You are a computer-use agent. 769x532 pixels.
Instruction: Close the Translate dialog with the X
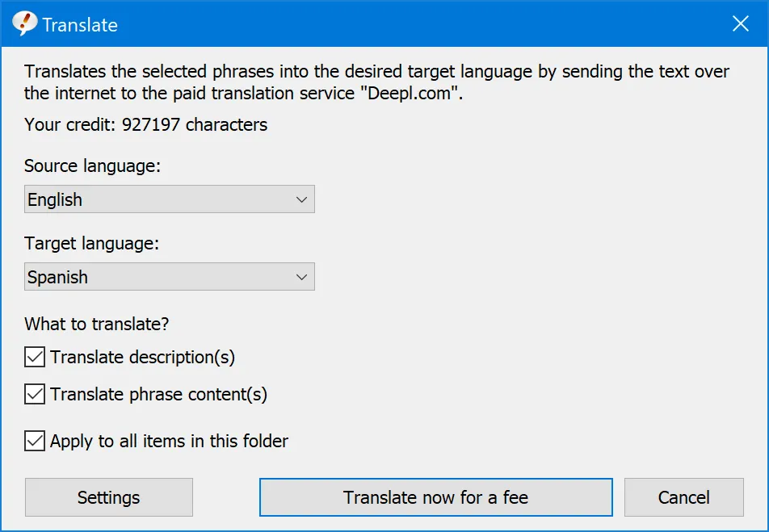click(x=740, y=23)
